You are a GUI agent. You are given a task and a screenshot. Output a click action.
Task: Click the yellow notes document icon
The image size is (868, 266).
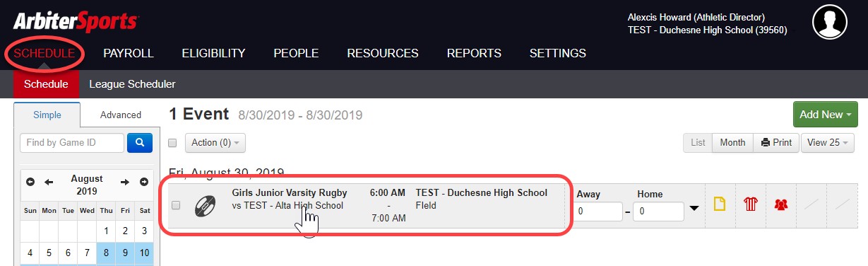click(719, 204)
